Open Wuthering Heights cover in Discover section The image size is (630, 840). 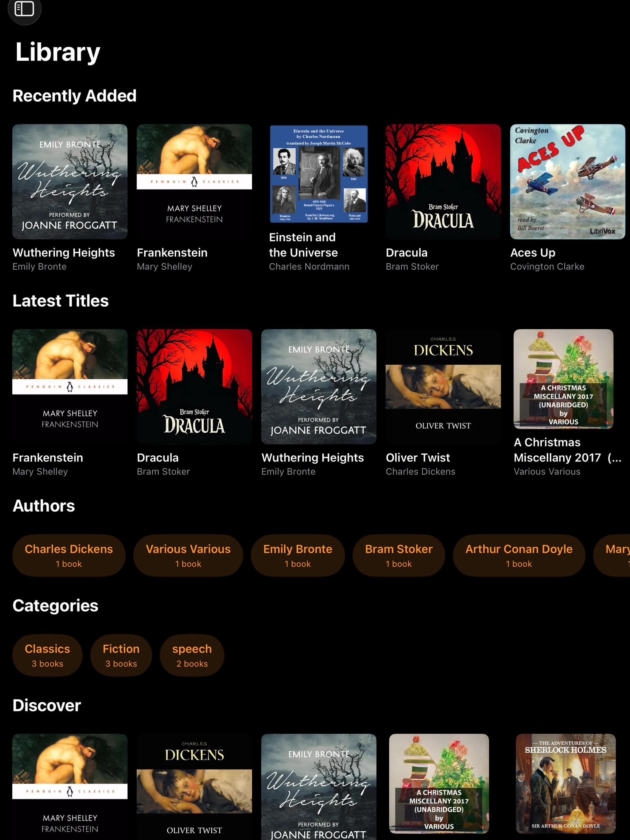coord(319,787)
